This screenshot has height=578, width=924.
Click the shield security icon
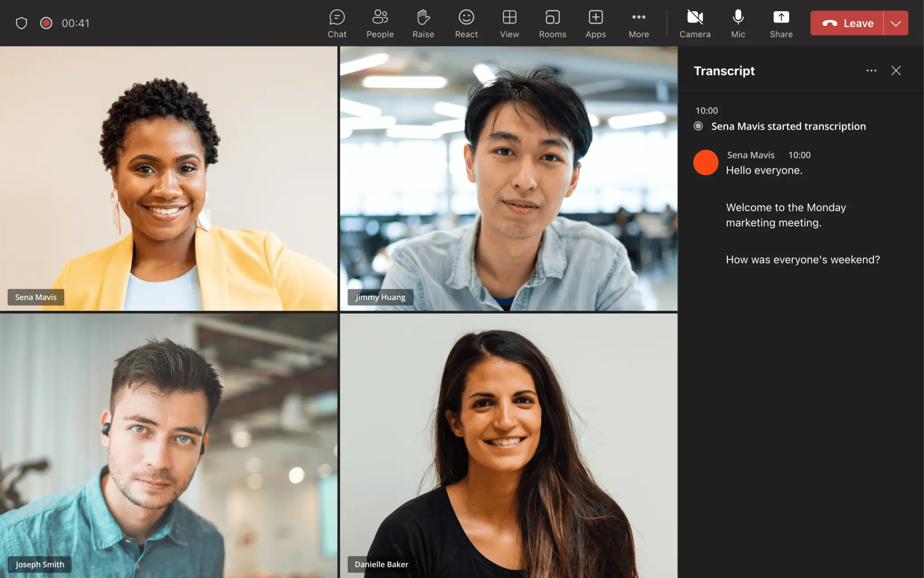pos(22,23)
